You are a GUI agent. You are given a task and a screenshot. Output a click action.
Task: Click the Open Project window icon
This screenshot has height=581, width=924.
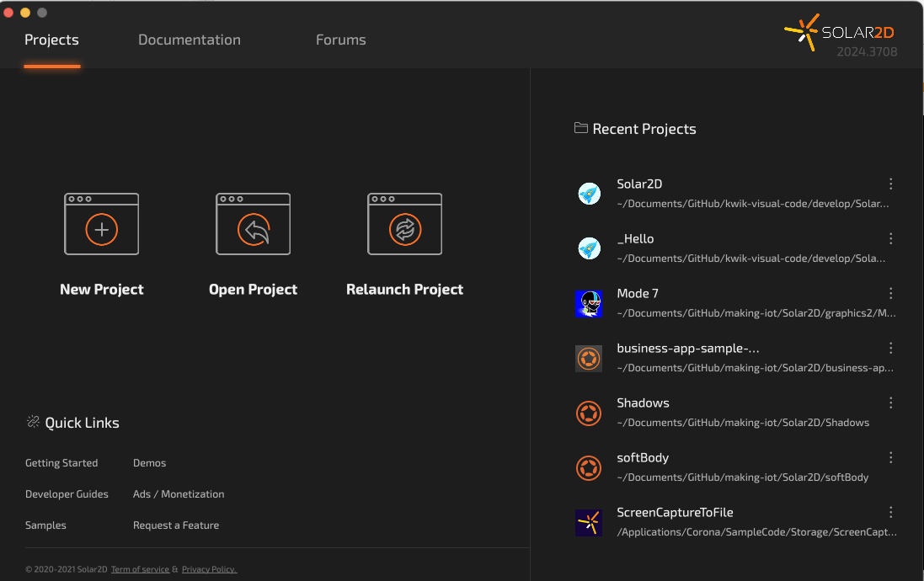coord(253,224)
